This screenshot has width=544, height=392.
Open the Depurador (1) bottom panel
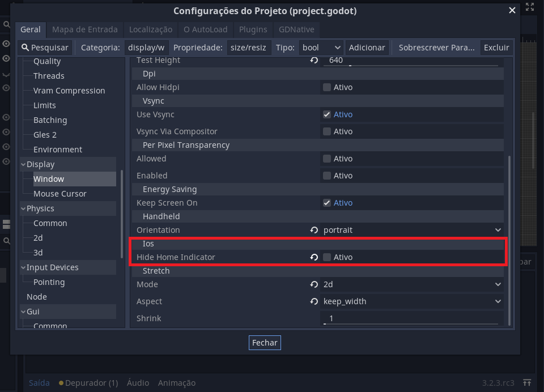click(x=88, y=382)
